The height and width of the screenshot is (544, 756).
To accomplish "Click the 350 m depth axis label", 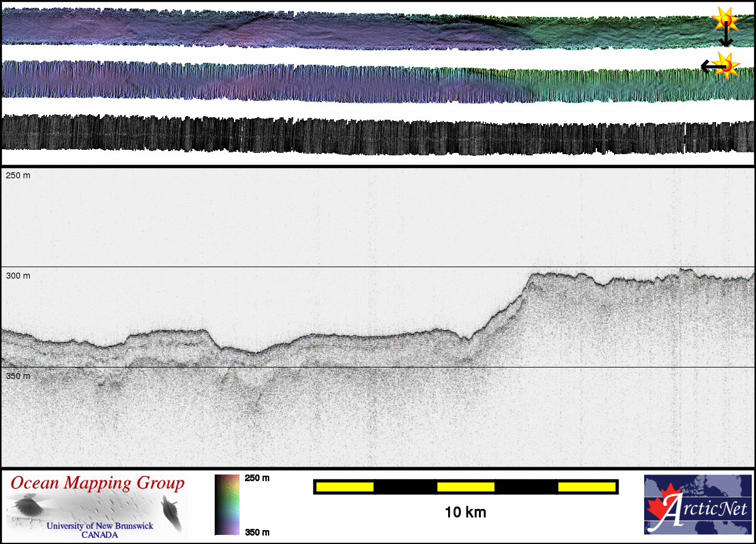I will [18, 377].
